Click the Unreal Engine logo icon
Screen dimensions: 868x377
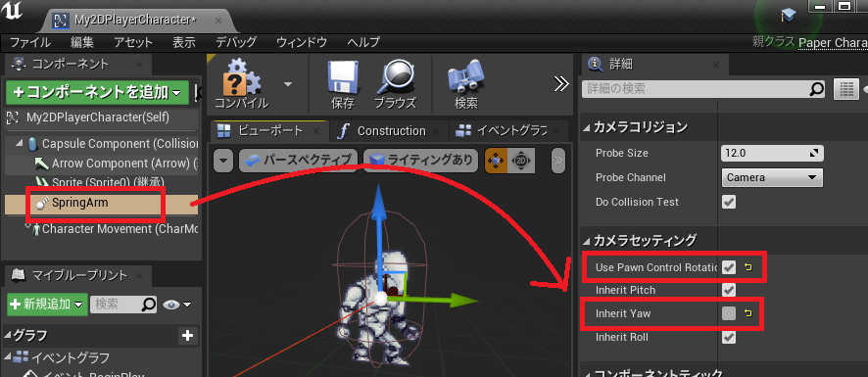click(12, 11)
